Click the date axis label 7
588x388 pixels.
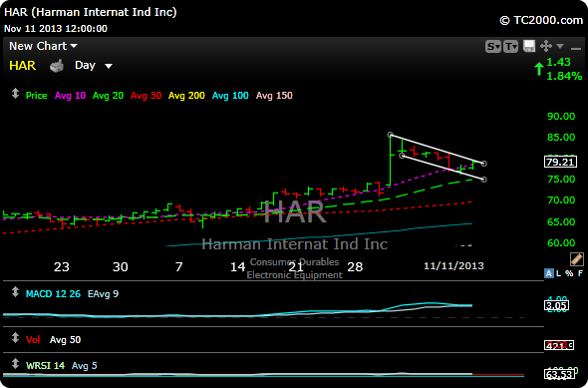(x=178, y=266)
